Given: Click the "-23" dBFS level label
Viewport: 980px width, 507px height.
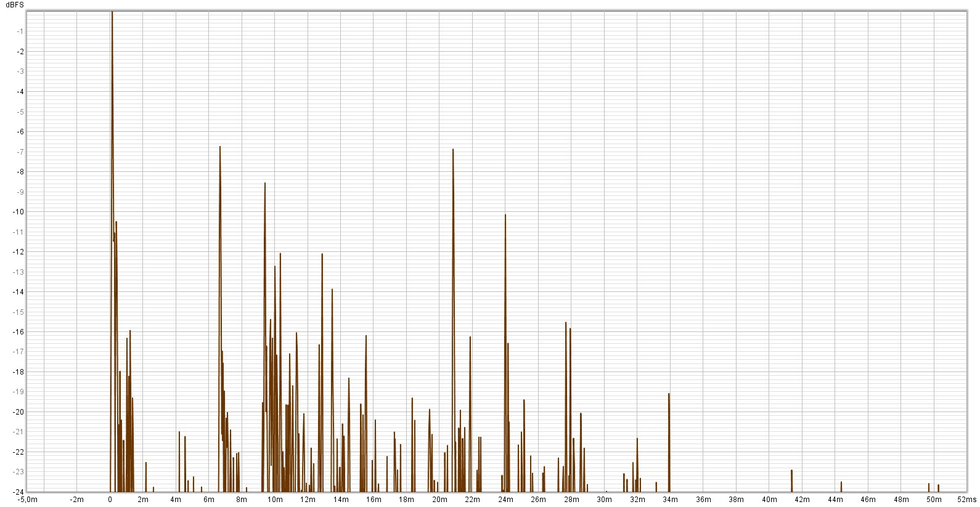Looking at the screenshot, I should [18, 472].
